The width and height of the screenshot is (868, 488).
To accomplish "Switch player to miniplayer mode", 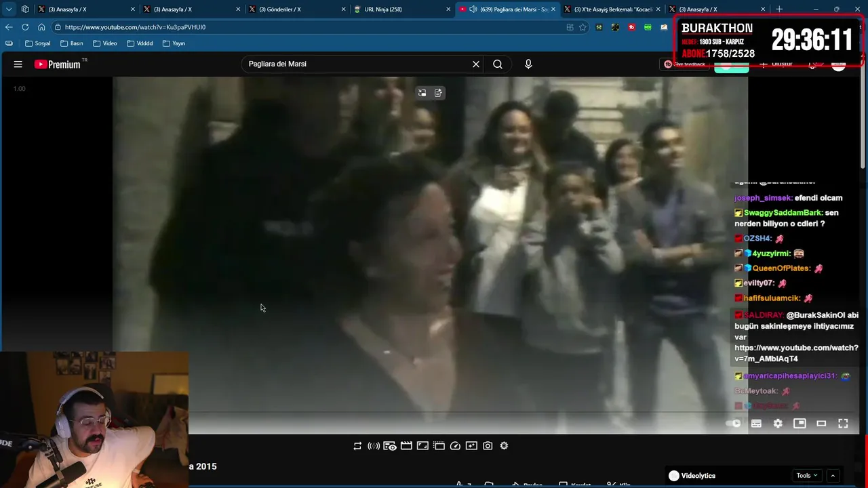I will coord(800,424).
